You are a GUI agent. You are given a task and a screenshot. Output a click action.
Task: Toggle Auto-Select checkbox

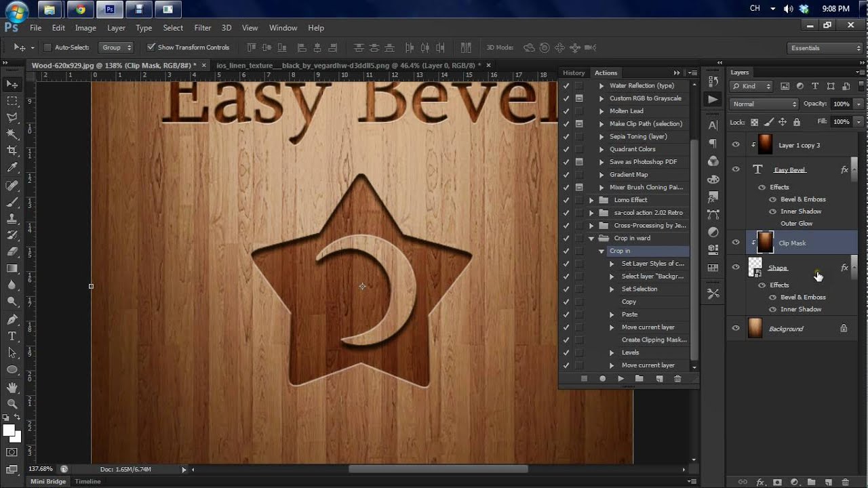click(47, 47)
